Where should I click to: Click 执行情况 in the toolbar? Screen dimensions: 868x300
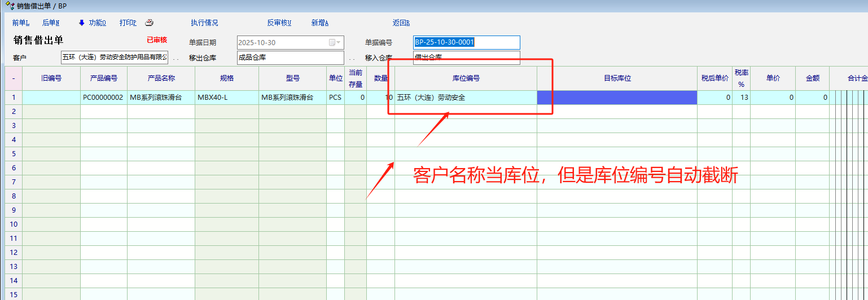tap(204, 23)
